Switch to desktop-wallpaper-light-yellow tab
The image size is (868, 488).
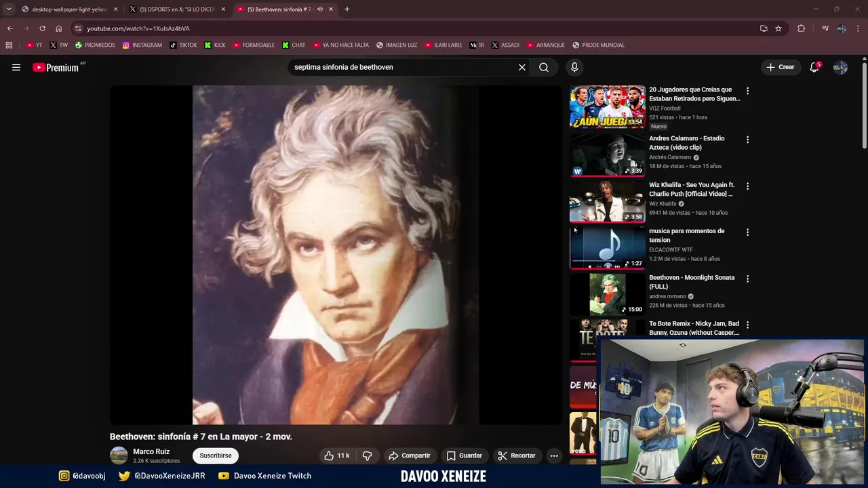point(69,9)
